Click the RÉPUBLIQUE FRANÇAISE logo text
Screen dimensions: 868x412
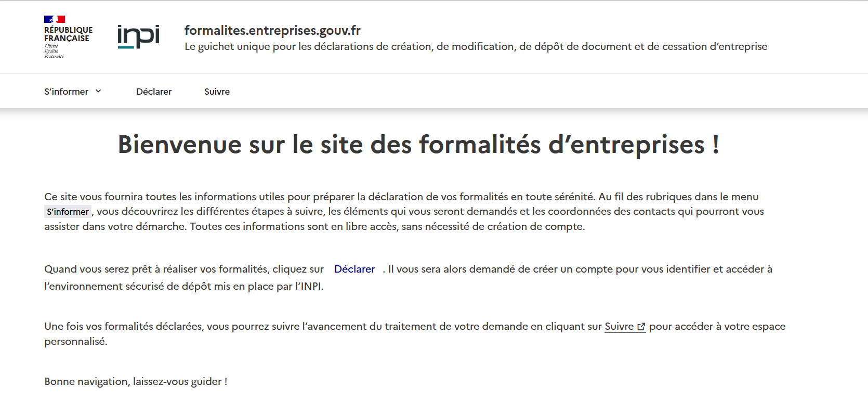coord(68,34)
